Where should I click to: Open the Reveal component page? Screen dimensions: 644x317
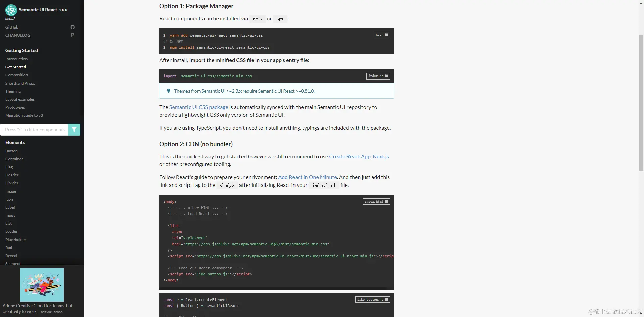point(11,256)
